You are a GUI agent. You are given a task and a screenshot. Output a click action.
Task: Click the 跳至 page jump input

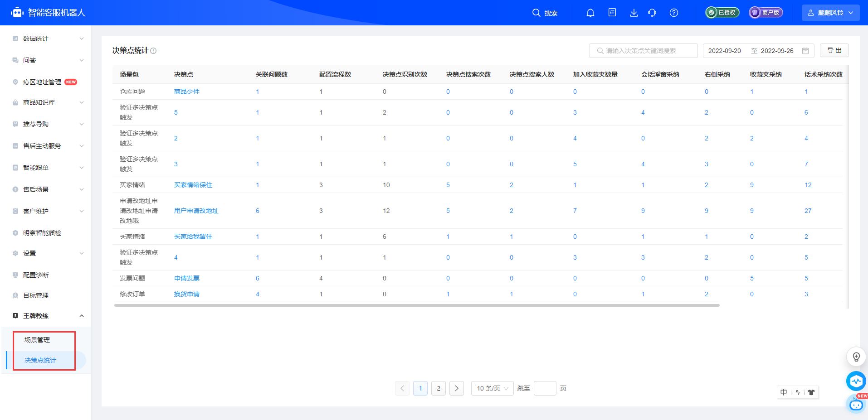[545, 388]
